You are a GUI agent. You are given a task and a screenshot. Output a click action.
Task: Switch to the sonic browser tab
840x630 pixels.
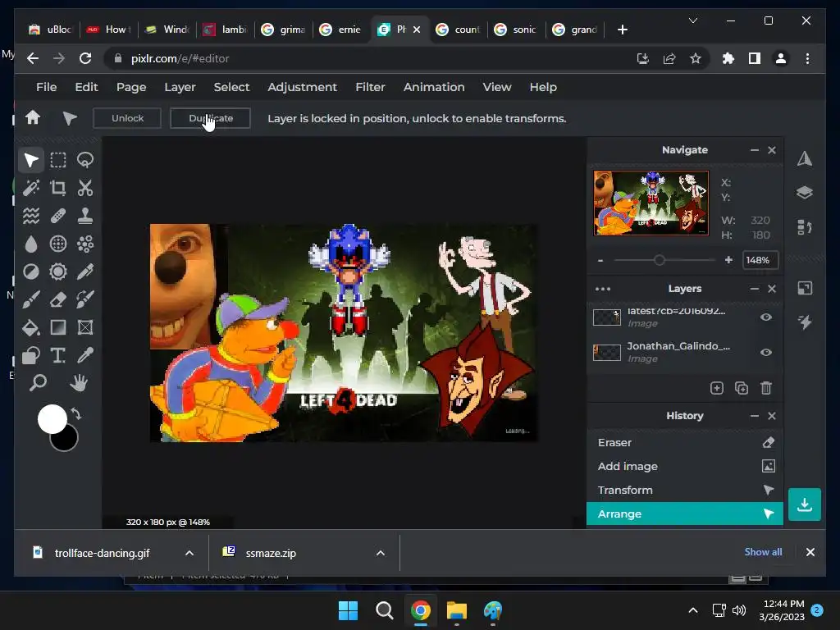(x=517, y=30)
